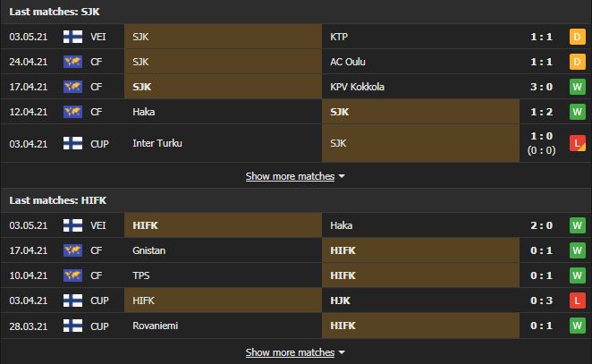Click Finland flag in Inter Turku row
This screenshot has height=364, width=592.
tap(72, 143)
